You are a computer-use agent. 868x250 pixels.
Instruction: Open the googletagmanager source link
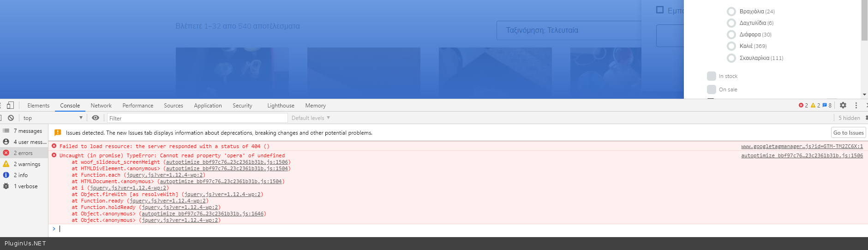tap(802, 146)
